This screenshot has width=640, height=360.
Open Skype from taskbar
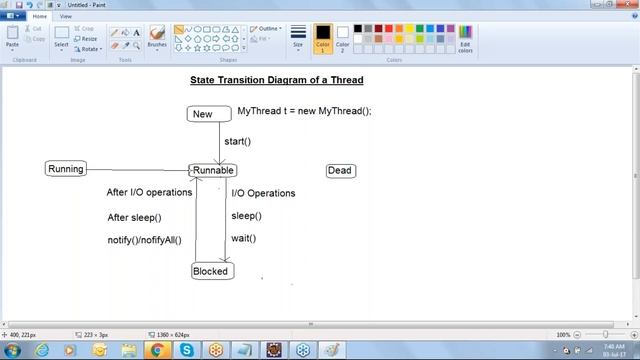point(187,350)
